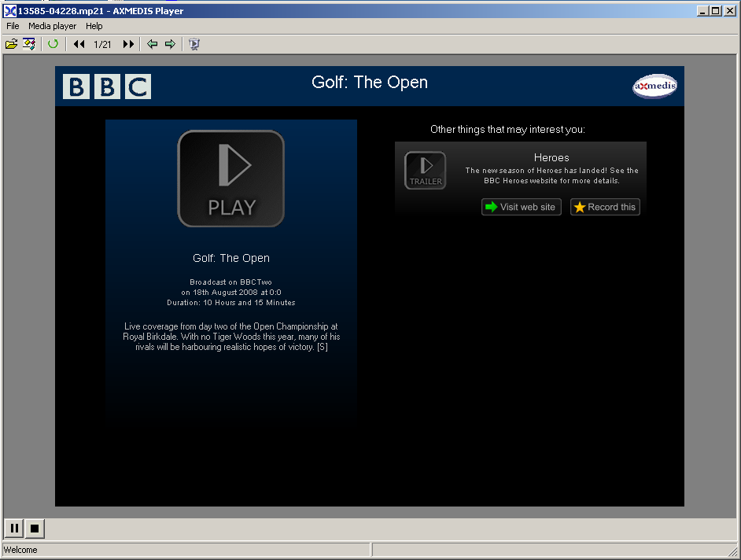Pause playback at the bottom
The height and width of the screenshot is (560, 741).
(x=14, y=528)
